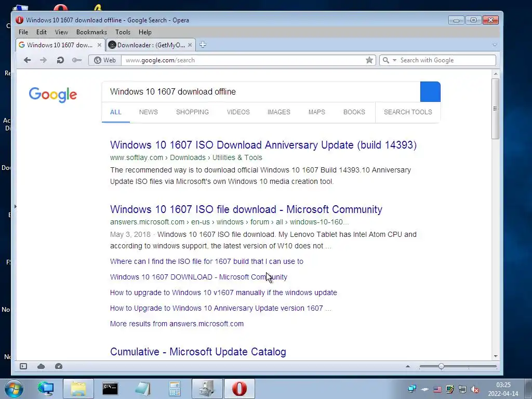Open Windows 10 1607 ISO Download Anniversary result
Screen dimensions: 532x399
pos(263,145)
